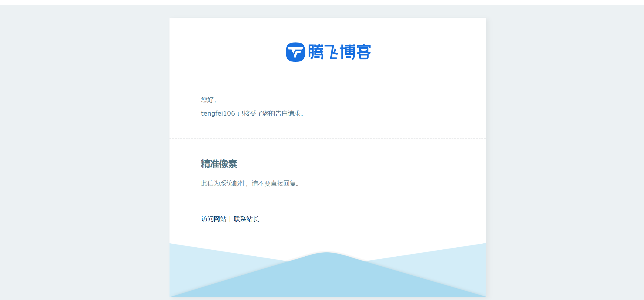Click the white lightning mark inside the logo
This screenshot has width=644, height=300.
[296, 52]
